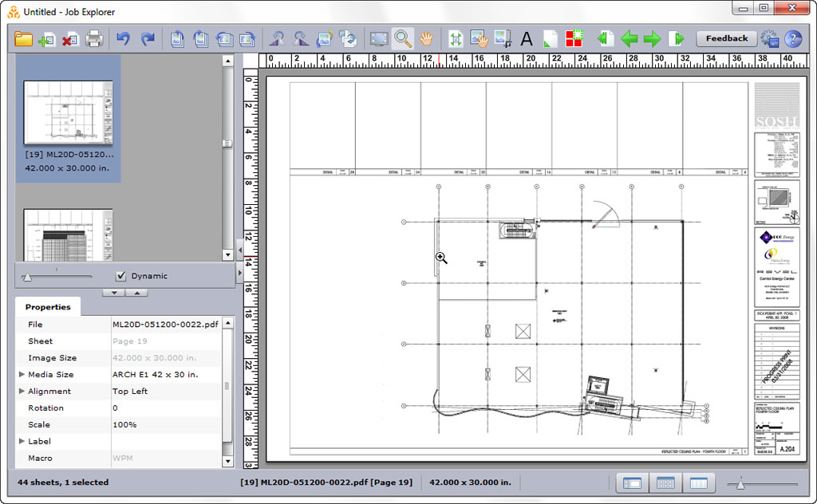Undo the last action

click(123, 39)
